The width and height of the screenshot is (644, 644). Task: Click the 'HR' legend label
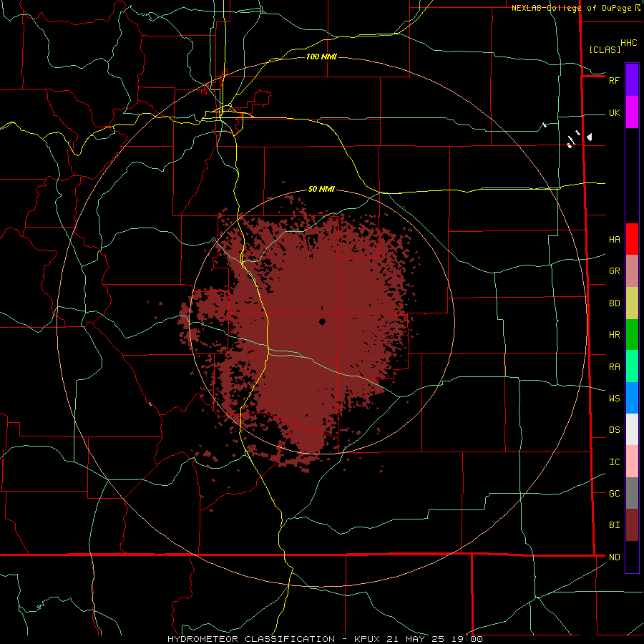[x=614, y=335]
